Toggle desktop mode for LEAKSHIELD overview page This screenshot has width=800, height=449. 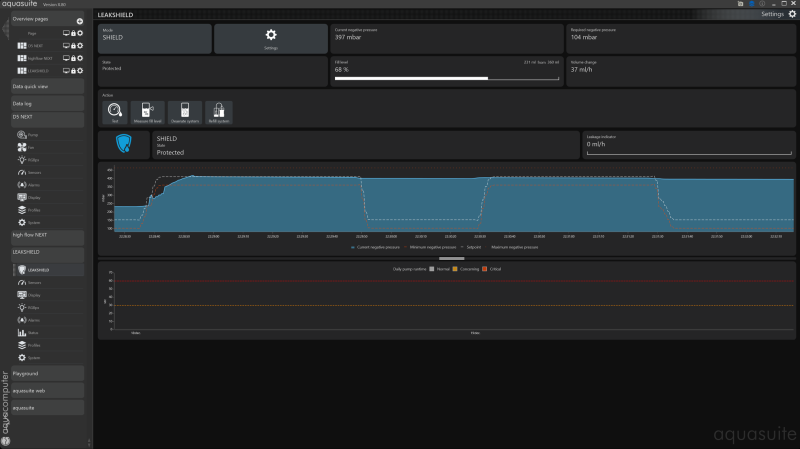tap(66, 71)
